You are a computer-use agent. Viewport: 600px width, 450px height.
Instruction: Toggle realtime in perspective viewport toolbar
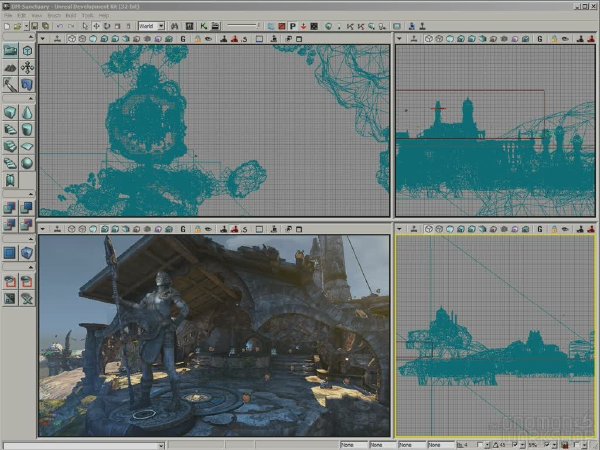coord(57,229)
